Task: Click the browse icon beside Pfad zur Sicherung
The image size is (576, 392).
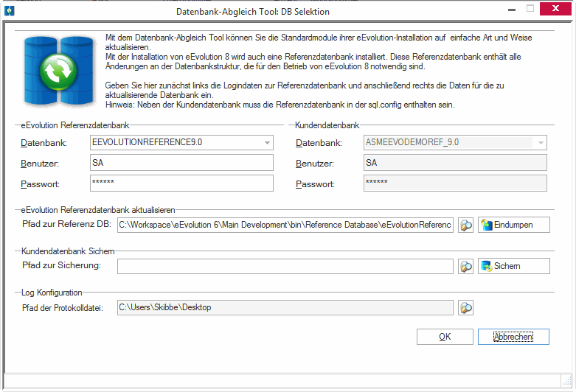Action: pyautogui.click(x=465, y=266)
